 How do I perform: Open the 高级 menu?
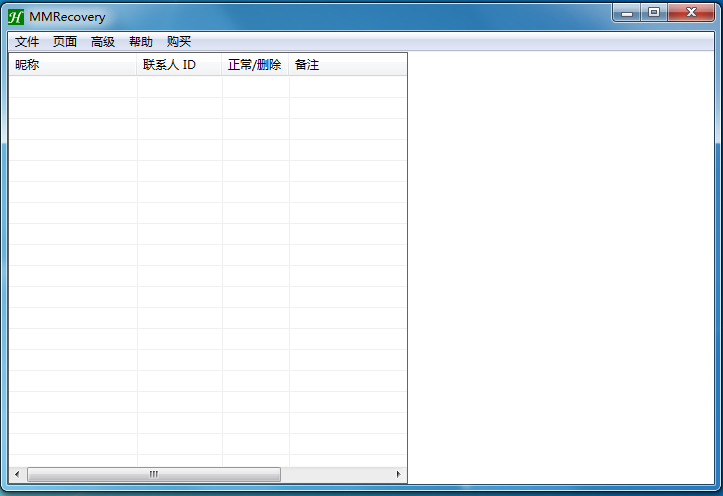point(103,42)
